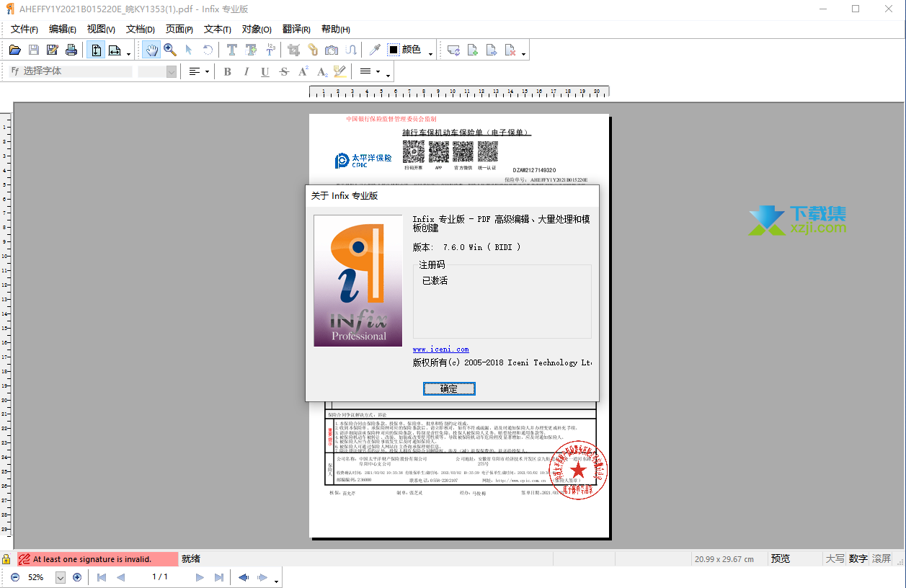Select the Text edit T tool
Viewport: 906px width, 588px height.
pos(232,50)
